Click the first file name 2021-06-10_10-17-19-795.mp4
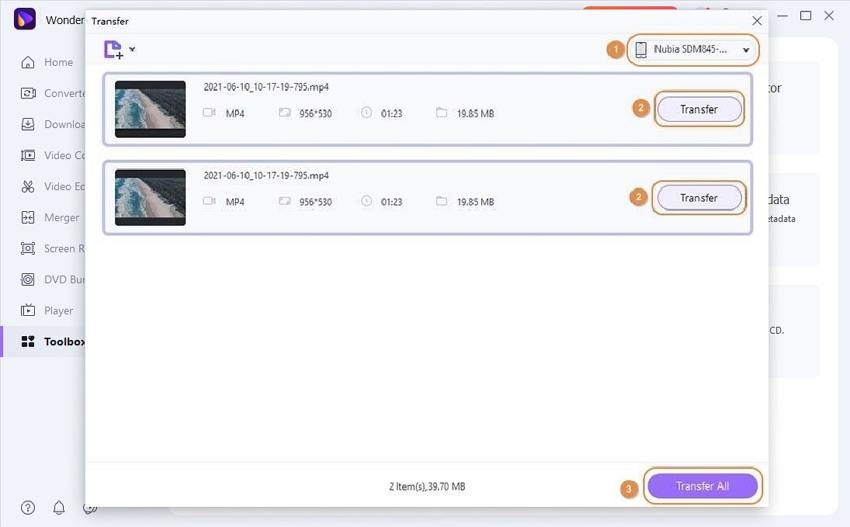The height and width of the screenshot is (527, 850). pyautogui.click(x=266, y=87)
